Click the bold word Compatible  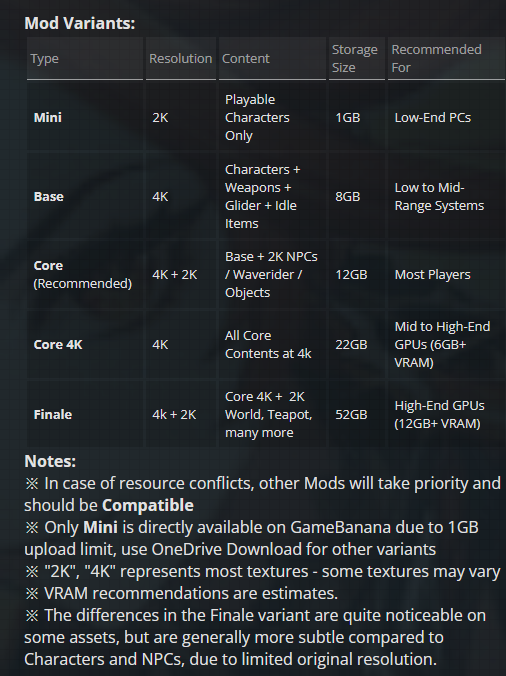coord(148,505)
